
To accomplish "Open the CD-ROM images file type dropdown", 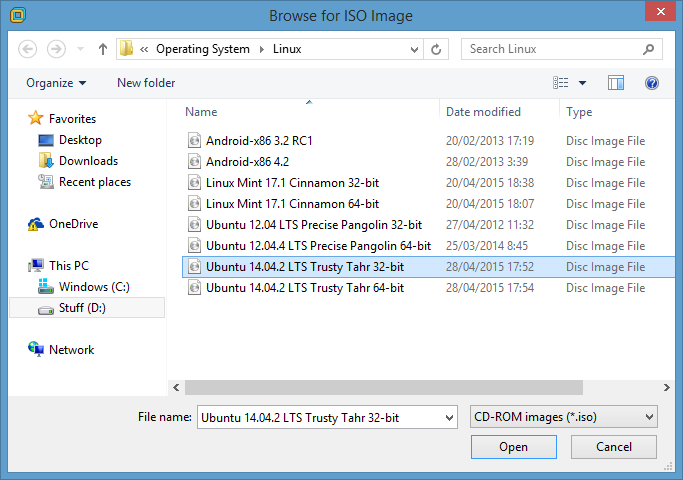I will [x=564, y=417].
